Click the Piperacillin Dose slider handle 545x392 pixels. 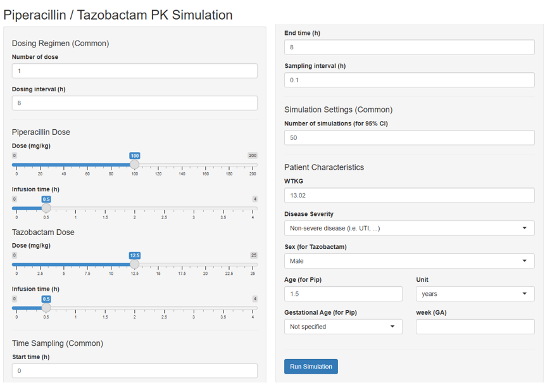(x=134, y=165)
